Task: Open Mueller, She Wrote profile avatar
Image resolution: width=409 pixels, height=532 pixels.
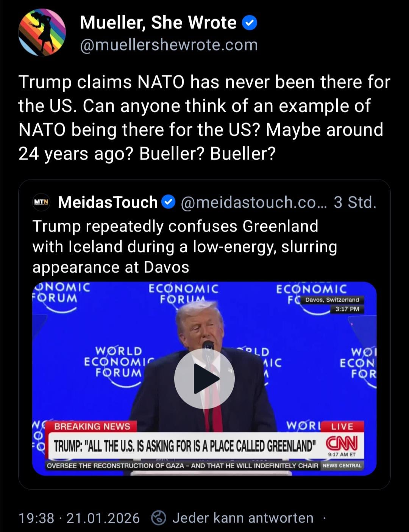Action: pyautogui.click(x=42, y=33)
